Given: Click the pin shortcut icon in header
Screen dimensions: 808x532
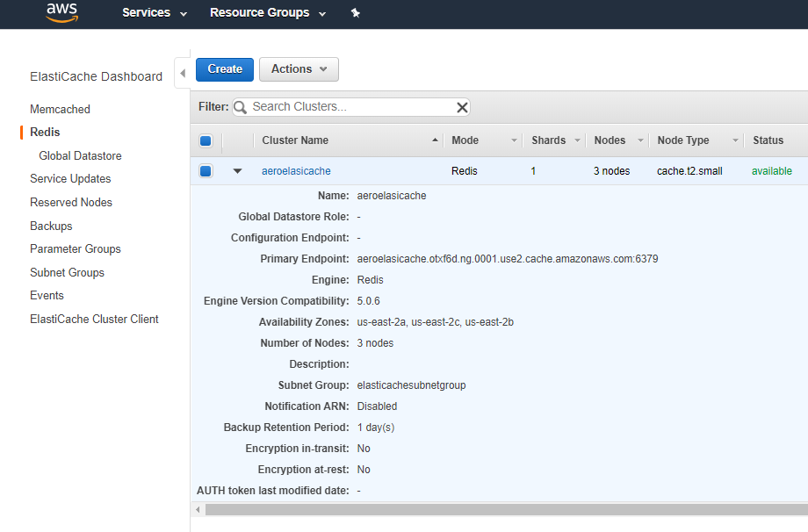Looking at the screenshot, I should pyautogui.click(x=355, y=13).
